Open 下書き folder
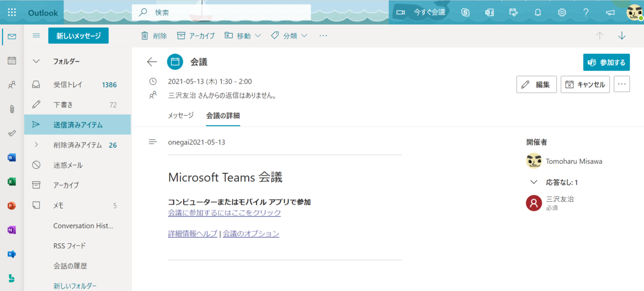 point(78,105)
